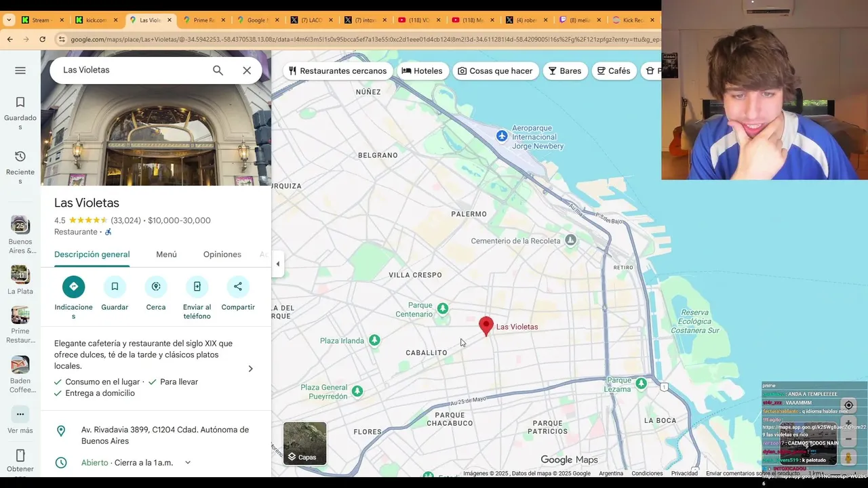Click the Parque Lezama green marker

click(642, 384)
